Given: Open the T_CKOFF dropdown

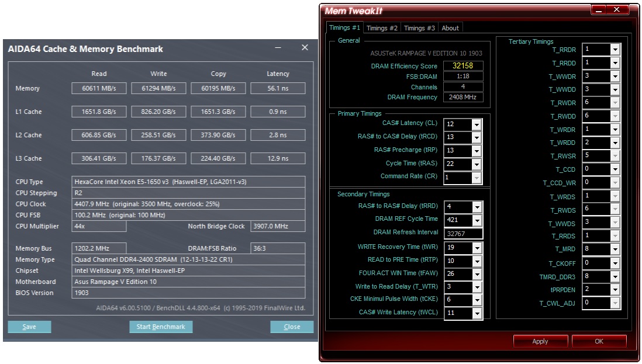Looking at the screenshot, I should (x=615, y=263).
